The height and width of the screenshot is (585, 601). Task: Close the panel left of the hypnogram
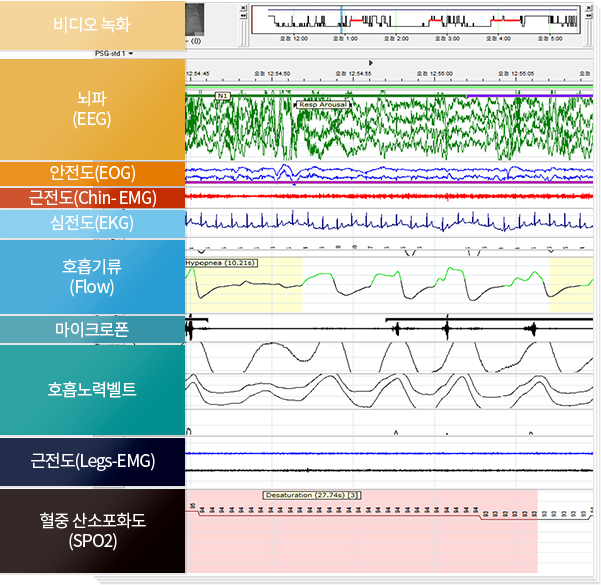tap(243, 8)
